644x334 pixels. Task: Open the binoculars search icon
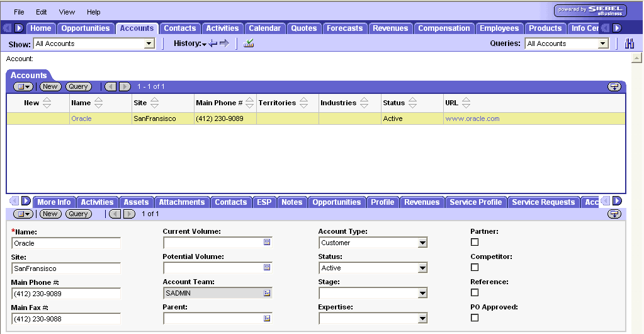(630, 43)
